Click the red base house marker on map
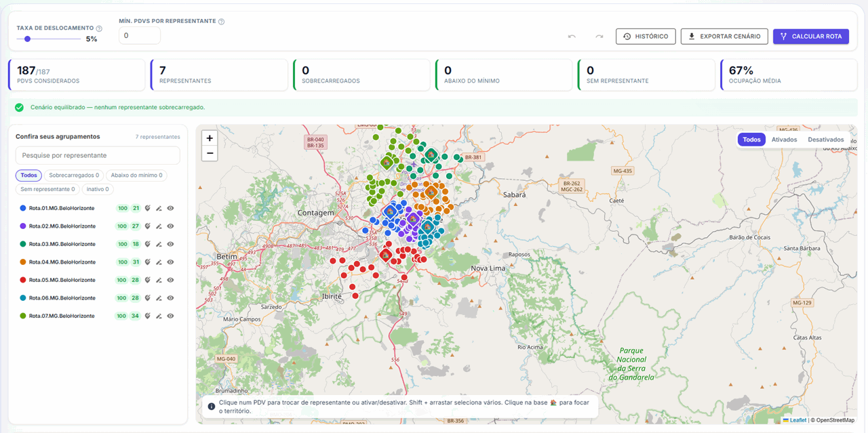The image size is (868, 433). click(x=385, y=255)
